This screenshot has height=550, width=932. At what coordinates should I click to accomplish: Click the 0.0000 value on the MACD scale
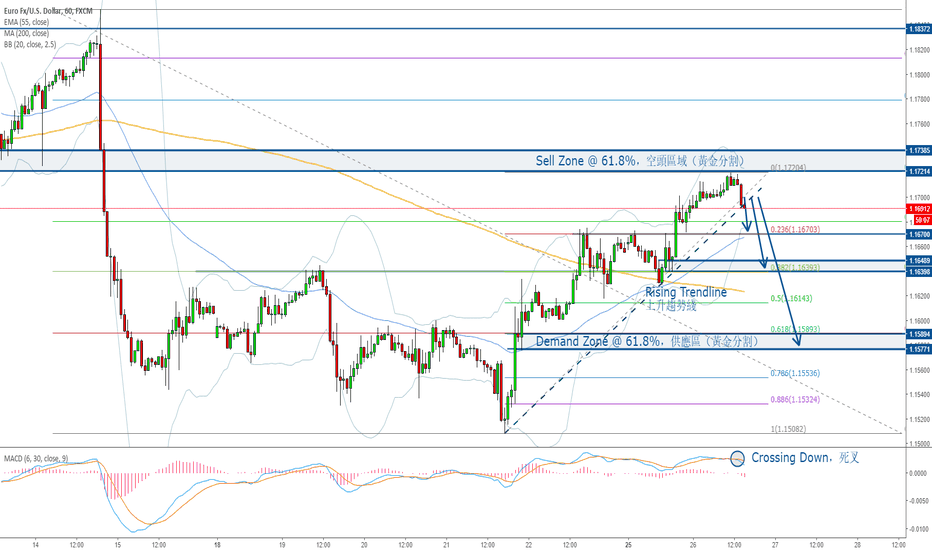pos(920,473)
